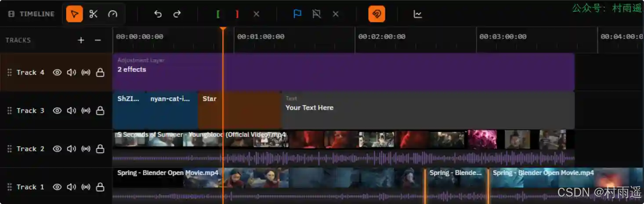Remove a track with minus button
Image resolution: width=644 pixels, height=204 pixels.
coord(98,40)
